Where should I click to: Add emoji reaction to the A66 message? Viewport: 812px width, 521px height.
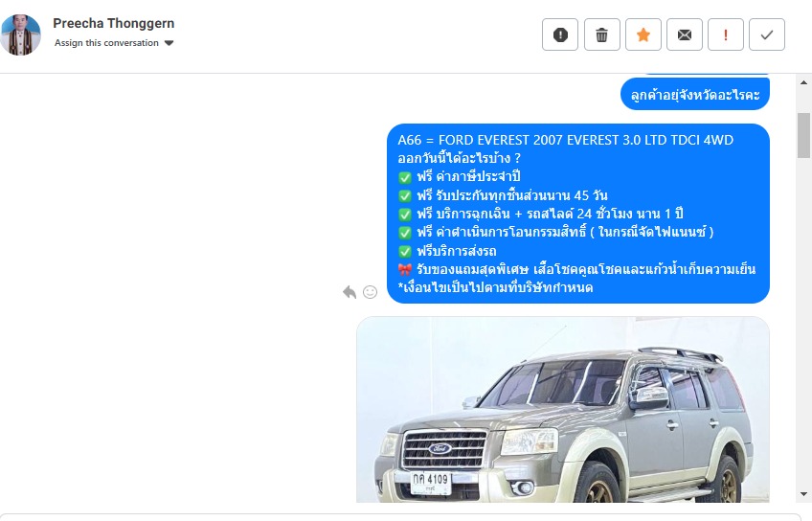370,292
